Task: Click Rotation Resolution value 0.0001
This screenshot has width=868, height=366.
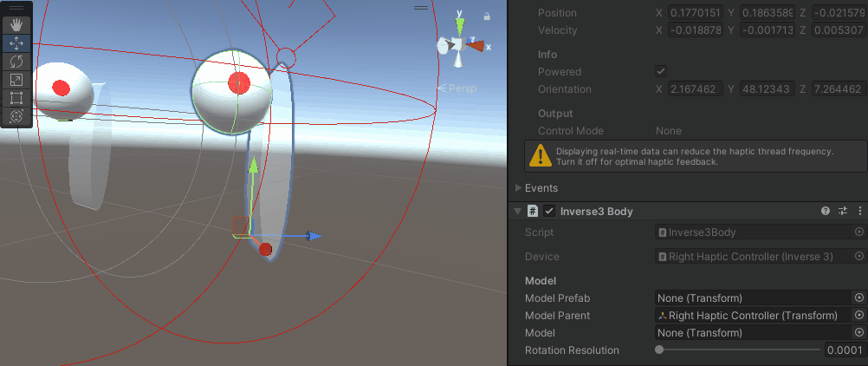Action: (x=845, y=350)
